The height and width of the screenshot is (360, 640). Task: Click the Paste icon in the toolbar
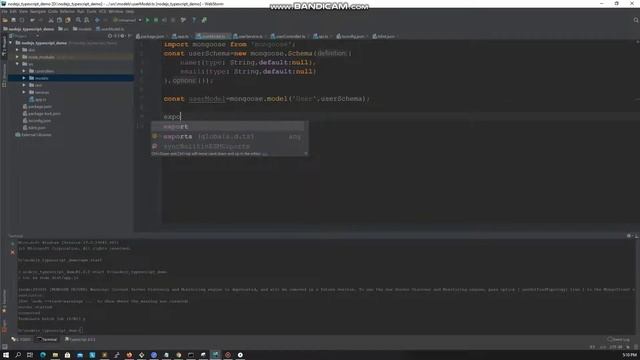tap(68, 20)
